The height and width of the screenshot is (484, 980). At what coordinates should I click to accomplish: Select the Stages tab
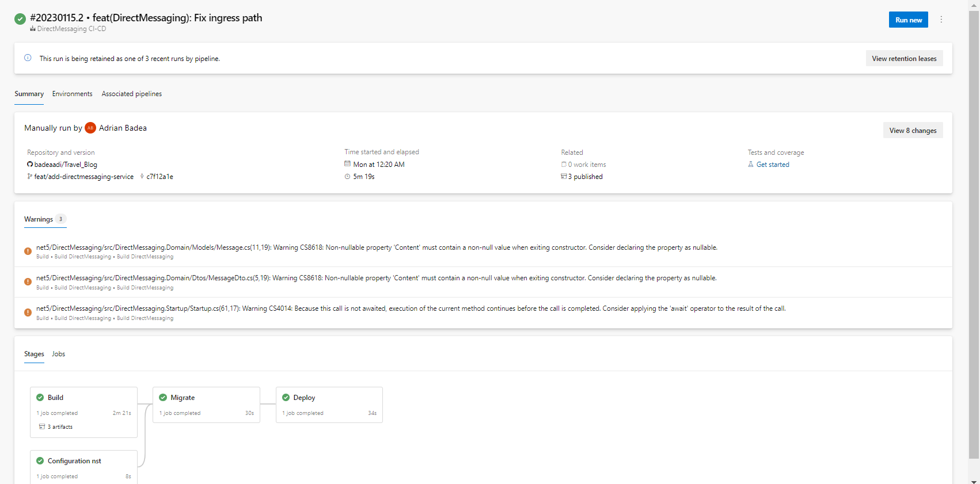click(x=34, y=354)
